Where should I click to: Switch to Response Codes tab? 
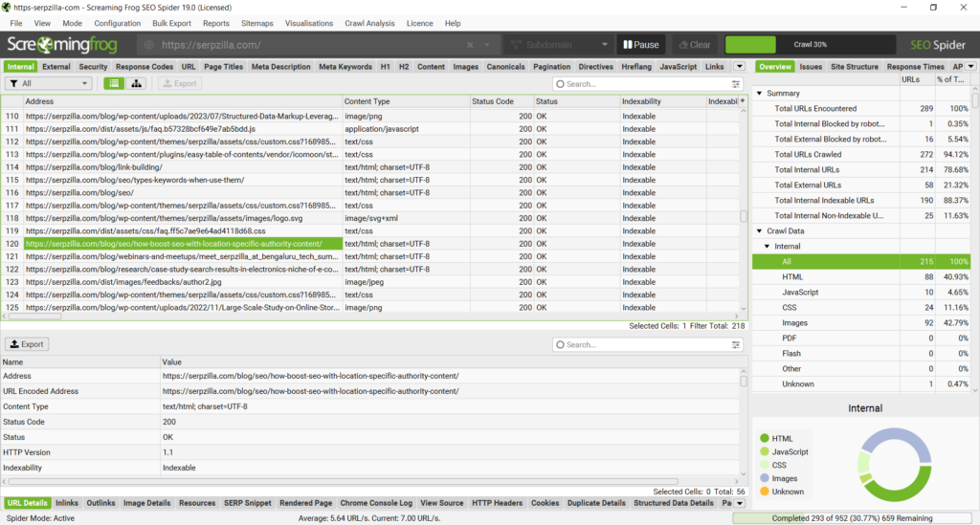(x=145, y=67)
